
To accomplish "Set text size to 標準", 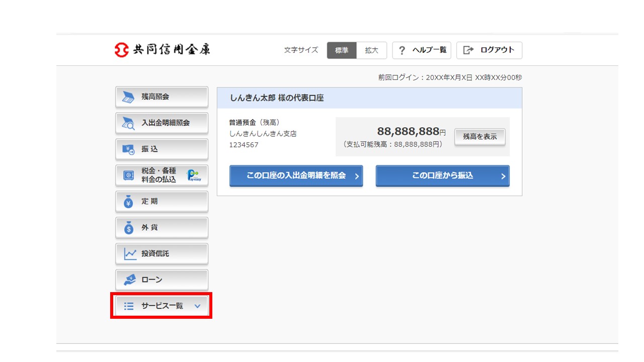I will tap(342, 50).
